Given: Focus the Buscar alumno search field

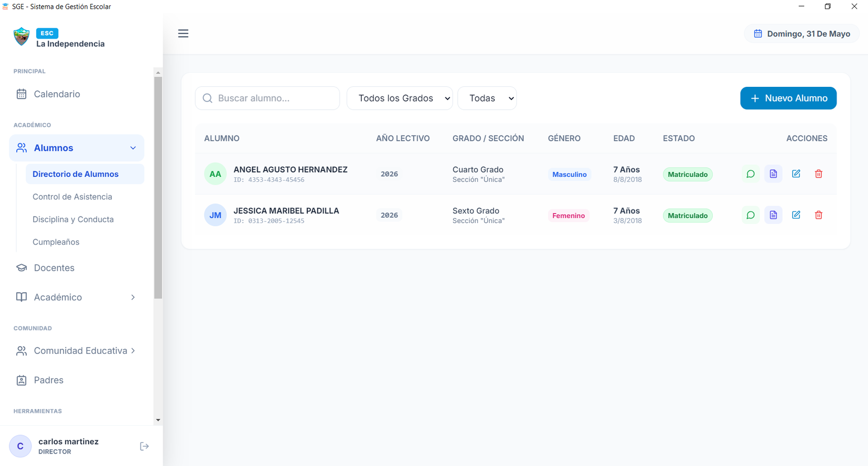Looking at the screenshot, I should click(x=267, y=98).
